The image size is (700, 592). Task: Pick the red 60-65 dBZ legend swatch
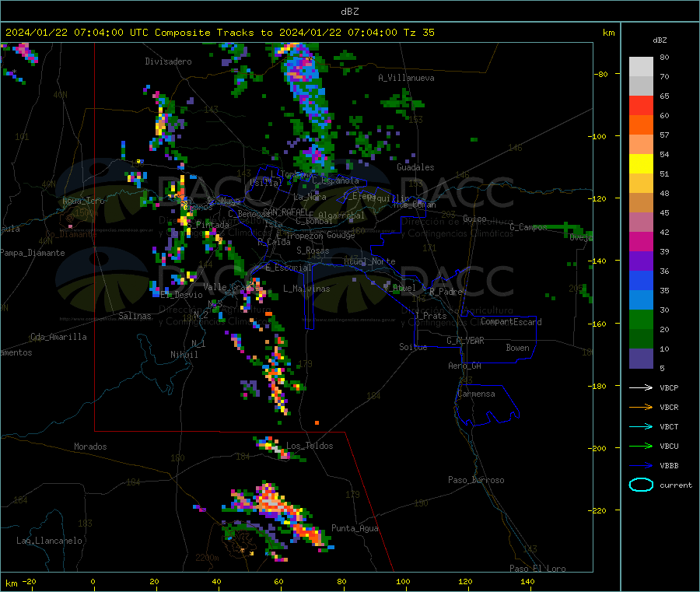[641, 105]
